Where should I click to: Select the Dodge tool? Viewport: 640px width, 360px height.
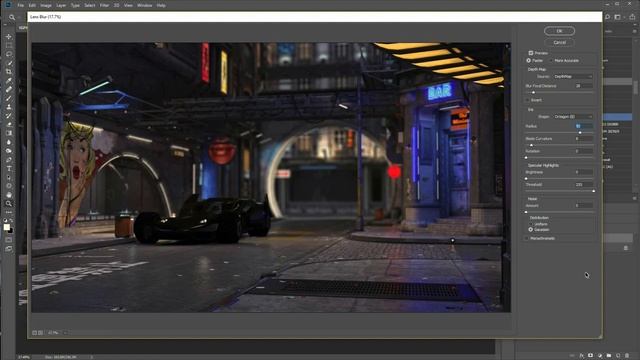pos(9,151)
